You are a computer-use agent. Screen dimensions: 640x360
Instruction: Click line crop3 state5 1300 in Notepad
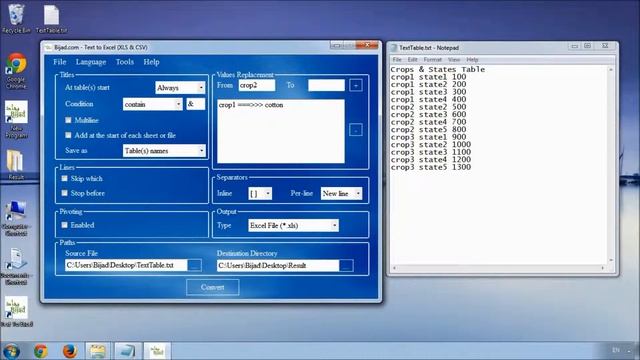431,167
